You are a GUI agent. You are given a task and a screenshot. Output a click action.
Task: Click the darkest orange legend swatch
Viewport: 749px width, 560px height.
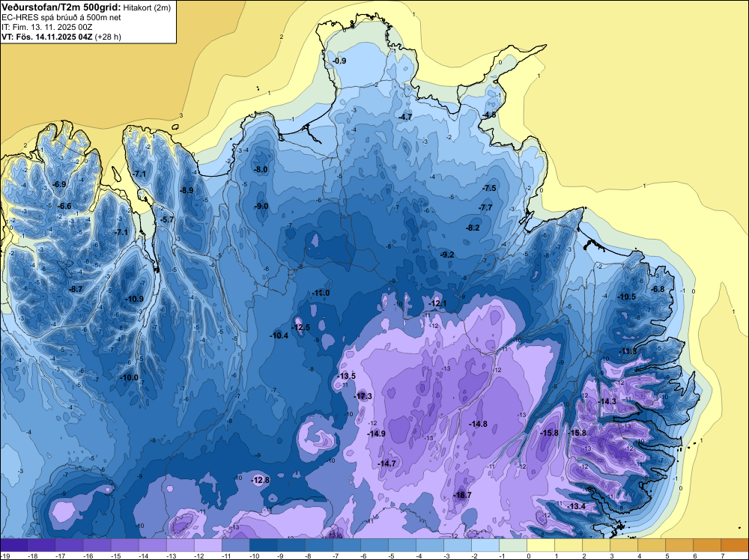click(x=735, y=545)
